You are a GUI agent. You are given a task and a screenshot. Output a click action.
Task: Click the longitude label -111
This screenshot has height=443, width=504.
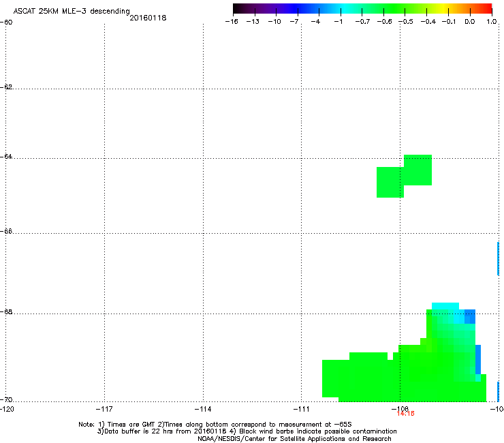(301, 409)
